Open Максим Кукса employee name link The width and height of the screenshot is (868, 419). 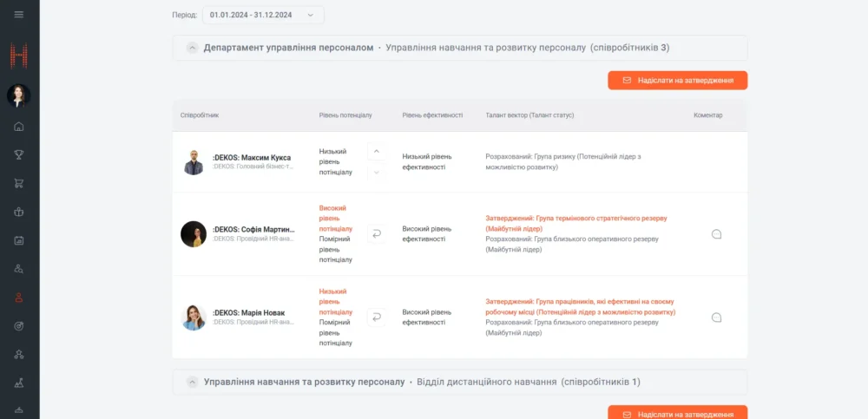252,157
